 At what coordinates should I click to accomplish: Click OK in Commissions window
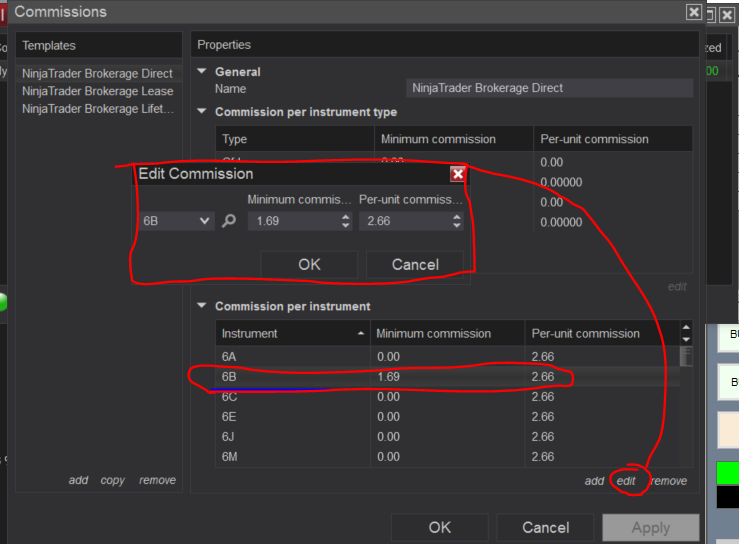click(439, 528)
